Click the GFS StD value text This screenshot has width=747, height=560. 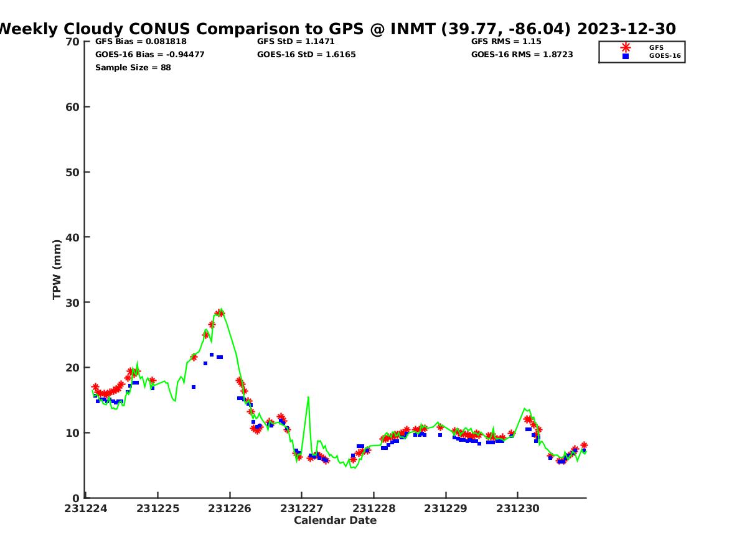296,42
